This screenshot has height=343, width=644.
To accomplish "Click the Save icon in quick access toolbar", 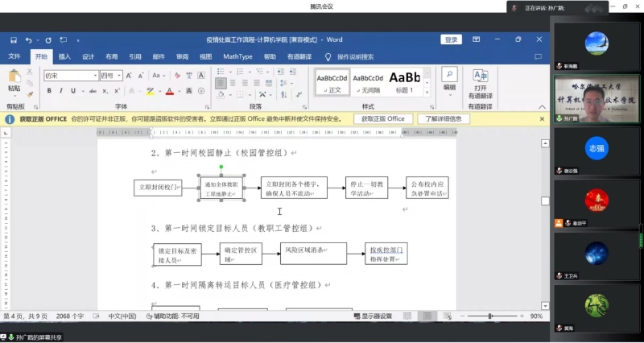I will [x=14, y=40].
